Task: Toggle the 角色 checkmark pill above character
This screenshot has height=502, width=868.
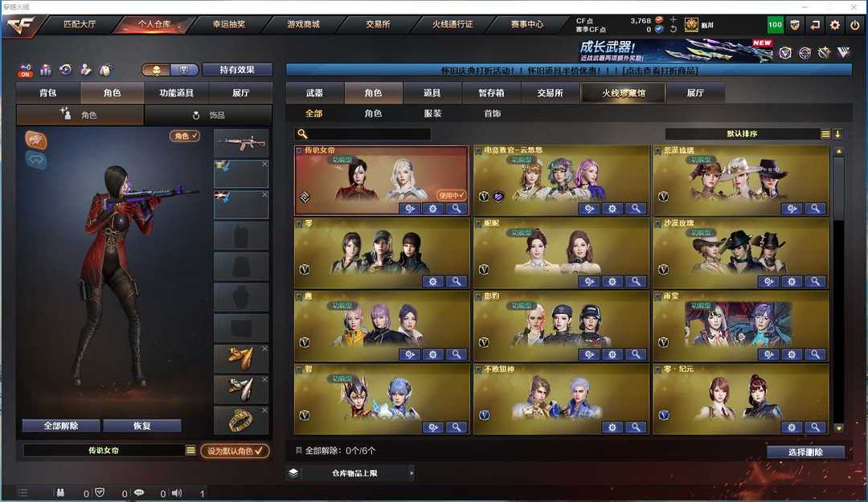Action: click(x=185, y=136)
